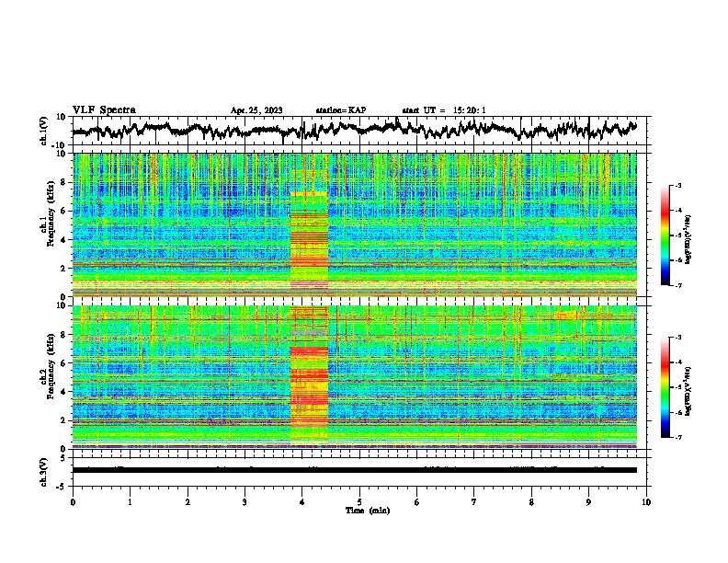Click time-axis tick label '3'
The width and height of the screenshot is (728, 563).
245,502
